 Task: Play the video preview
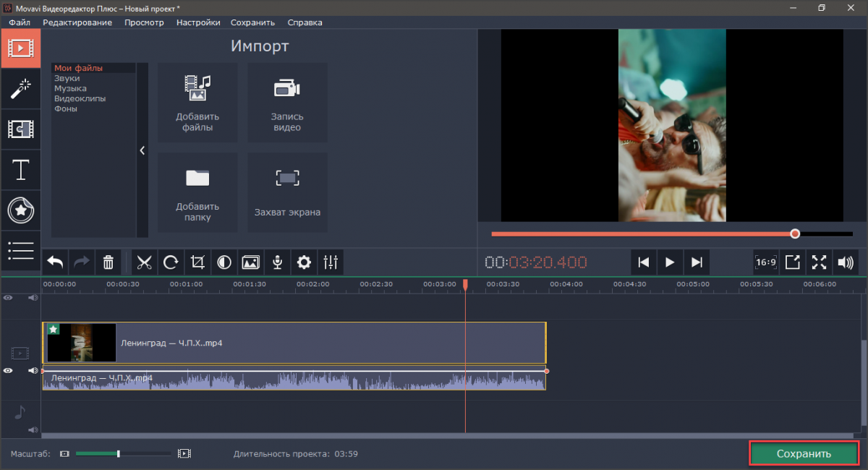[x=670, y=262]
